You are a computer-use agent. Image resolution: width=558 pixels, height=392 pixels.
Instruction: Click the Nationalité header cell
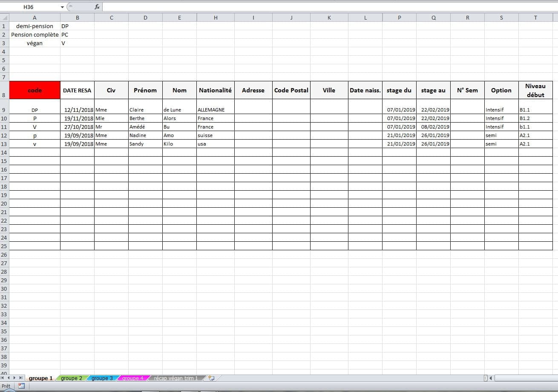(215, 90)
